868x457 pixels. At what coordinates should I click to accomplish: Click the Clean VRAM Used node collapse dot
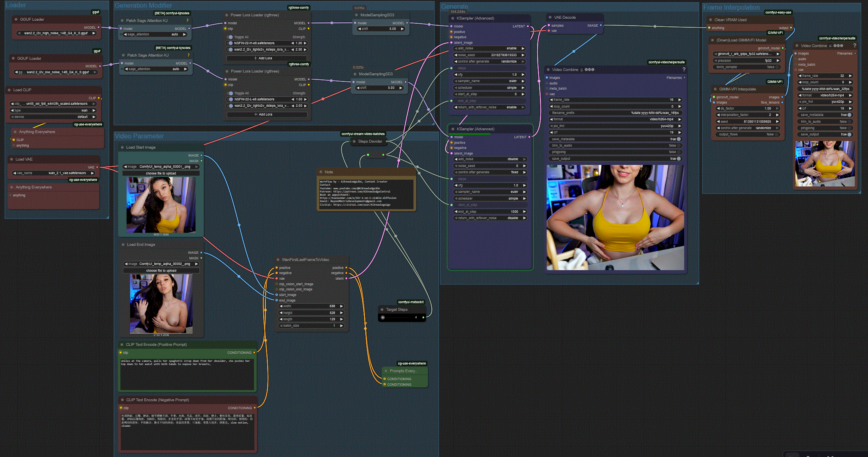click(711, 20)
